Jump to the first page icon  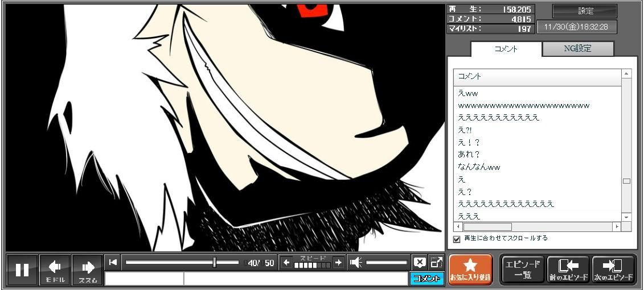[x=113, y=262]
